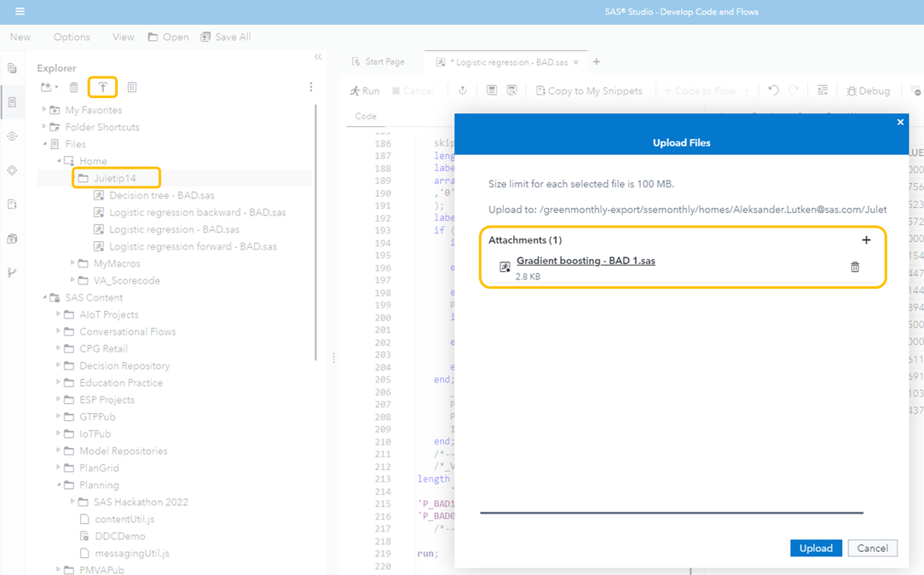Click the delete trash icon in Explorer toolbar

(x=74, y=87)
